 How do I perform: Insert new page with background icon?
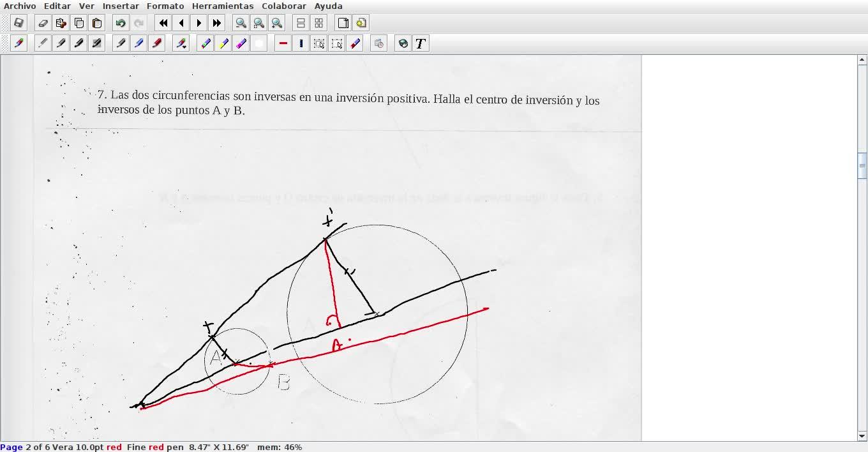361,23
